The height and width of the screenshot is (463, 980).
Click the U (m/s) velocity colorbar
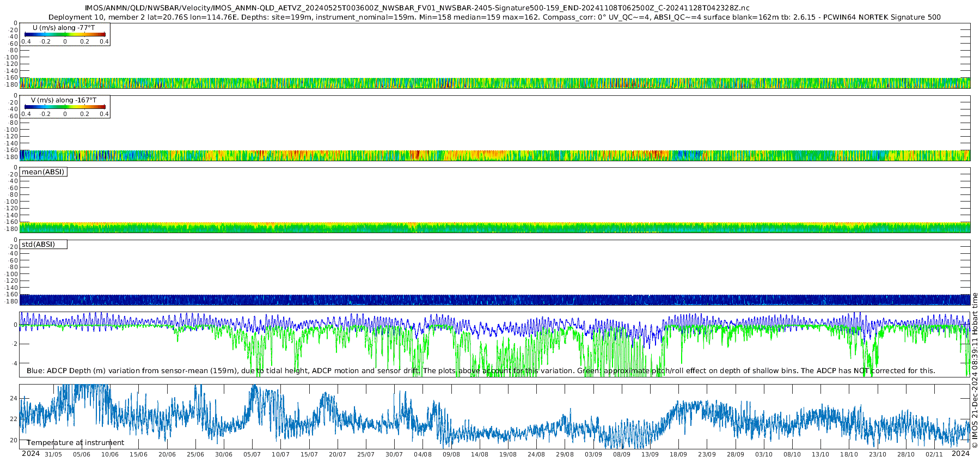[x=65, y=34]
